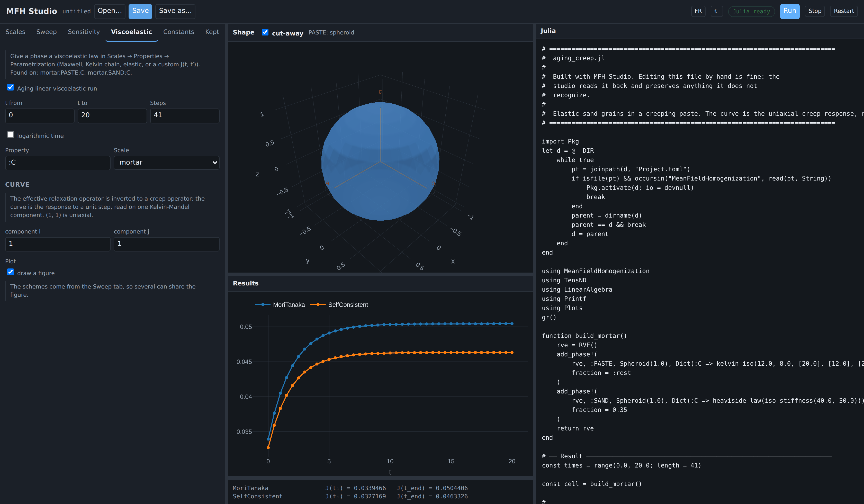Enable logarithmic time checkbox
Screen dimensions: 864x504
pos(11,135)
